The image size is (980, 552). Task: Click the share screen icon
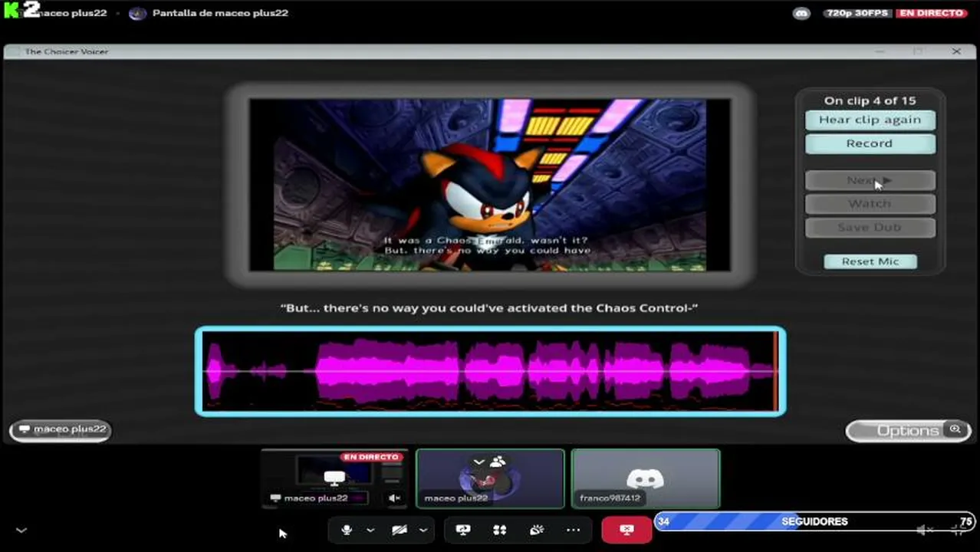pos(462,530)
